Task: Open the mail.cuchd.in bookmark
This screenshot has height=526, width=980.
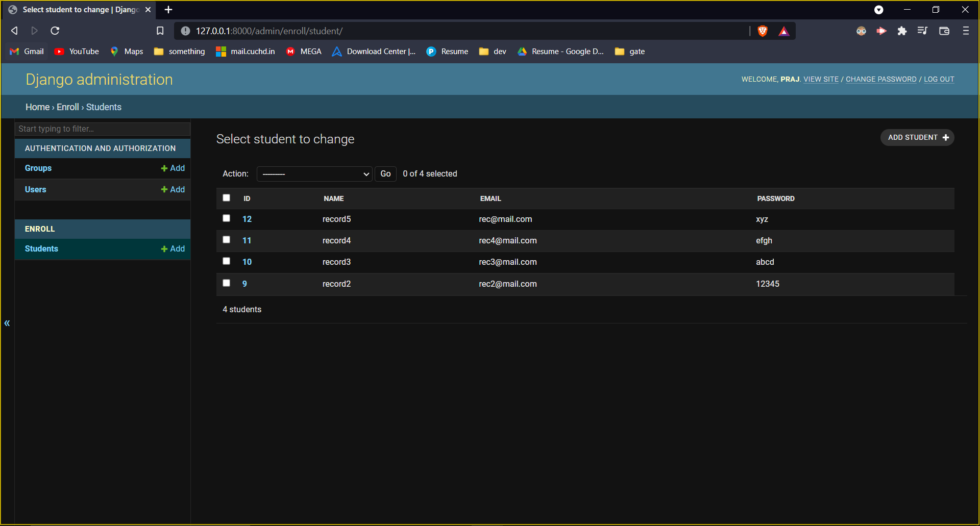Action: (x=246, y=52)
